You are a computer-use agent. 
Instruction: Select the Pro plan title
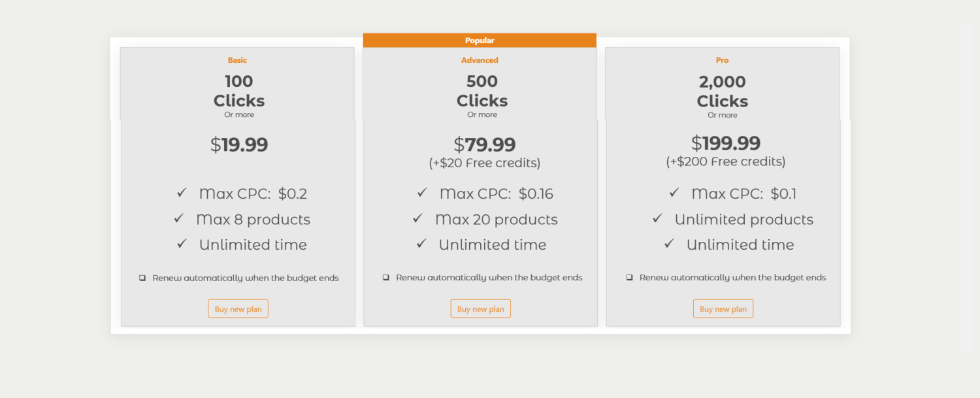(722, 60)
